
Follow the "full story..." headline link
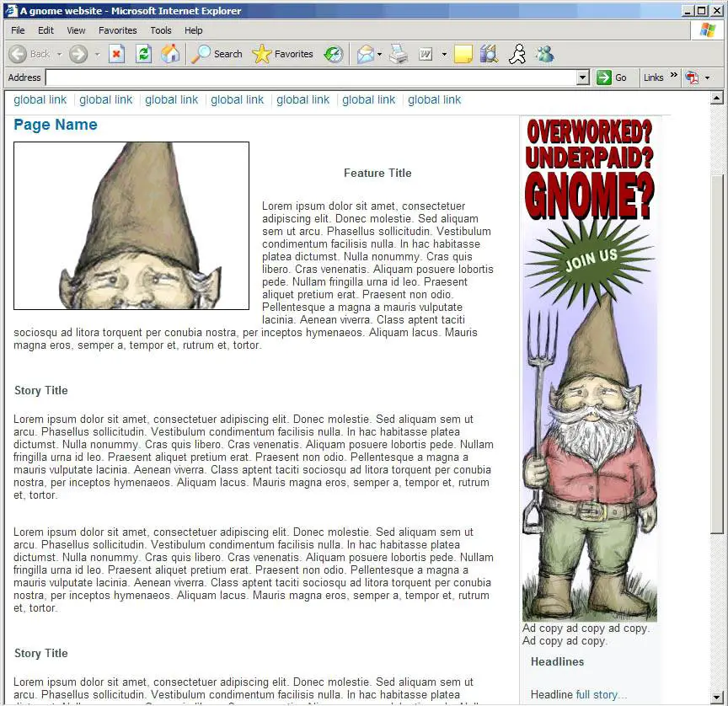click(x=602, y=695)
